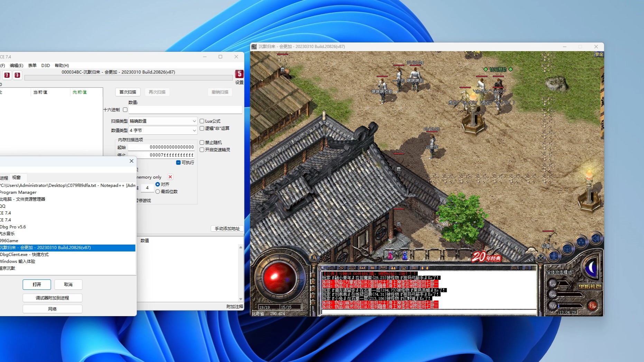
Task: Click the rightmost link-shaped icon in chat toolbar
Action: (x=424, y=268)
